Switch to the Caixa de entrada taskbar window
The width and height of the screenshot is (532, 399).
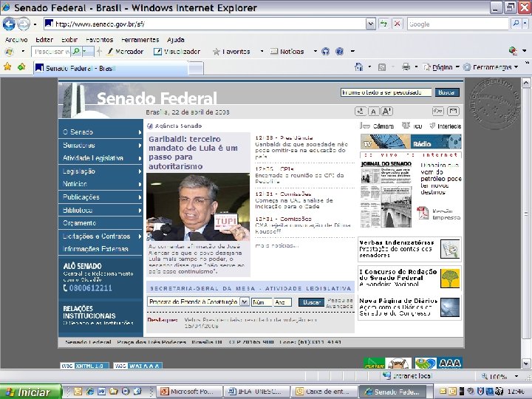click(324, 392)
